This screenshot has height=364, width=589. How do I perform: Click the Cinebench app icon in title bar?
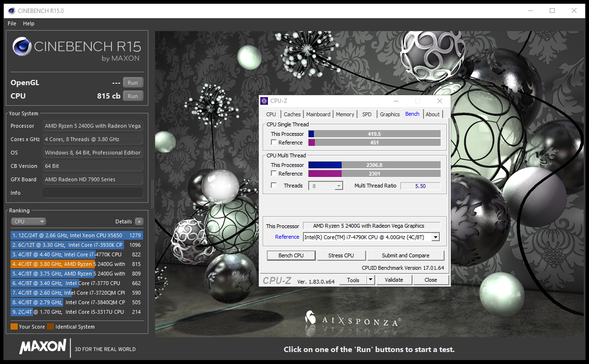point(11,11)
